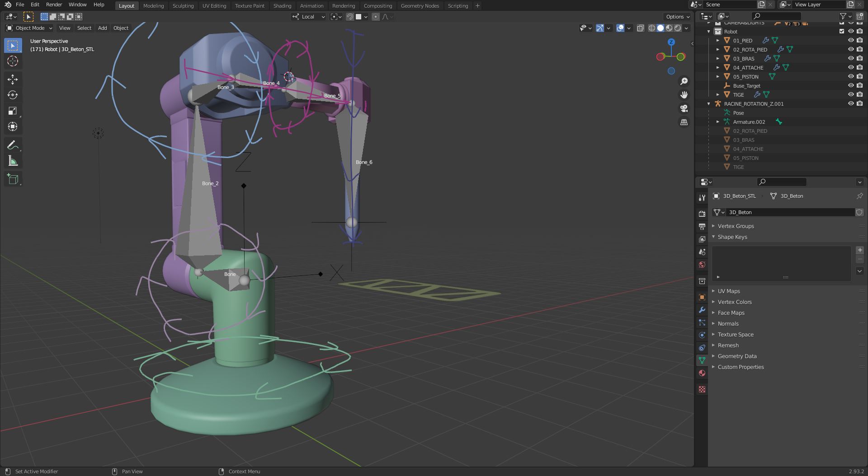Disable TIGE in renders camera icon

(859, 94)
